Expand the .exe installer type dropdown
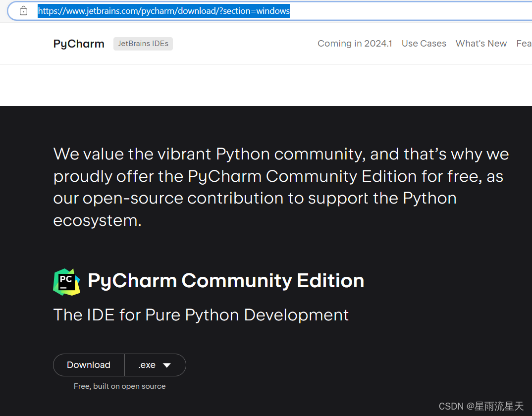The height and width of the screenshot is (416, 532). (155, 365)
